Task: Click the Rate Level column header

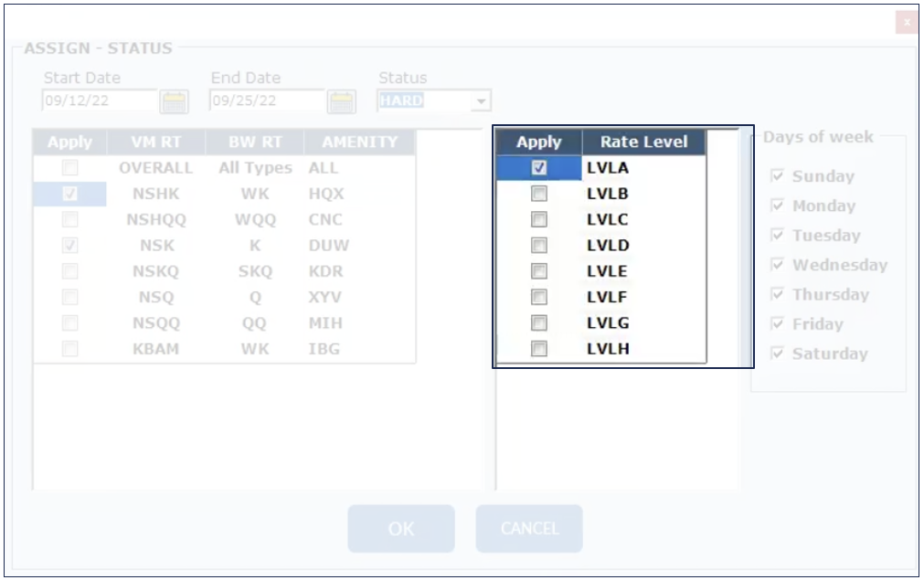Action: click(643, 142)
